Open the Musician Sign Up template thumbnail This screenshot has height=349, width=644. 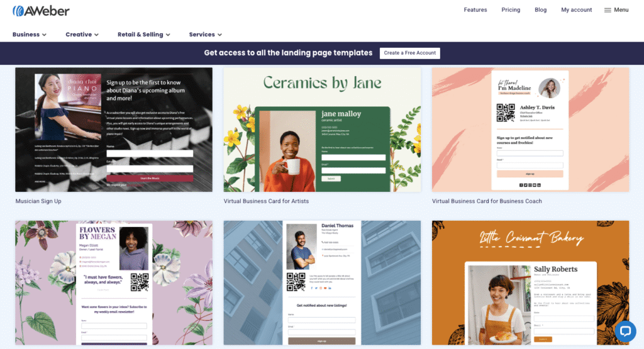click(114, 130)
